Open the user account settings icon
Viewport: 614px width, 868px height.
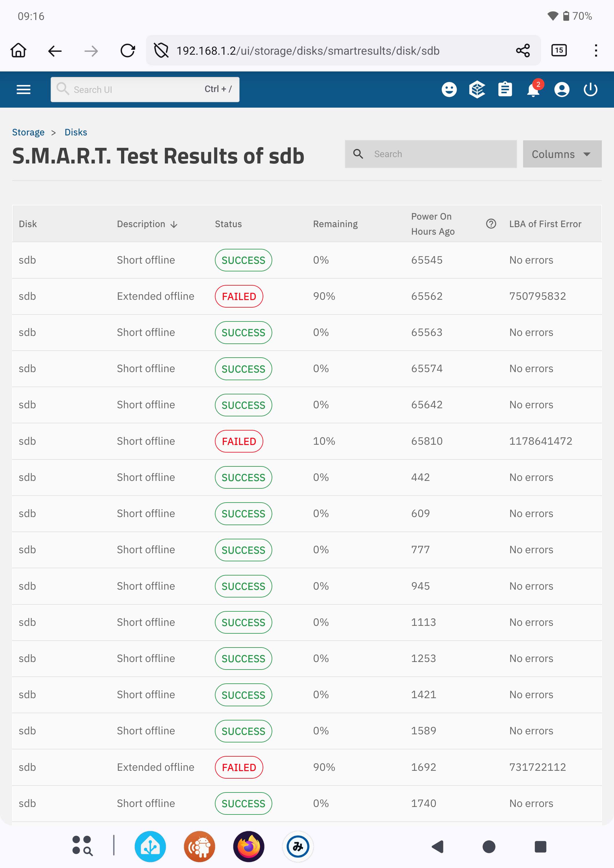[x=562, y=90]
